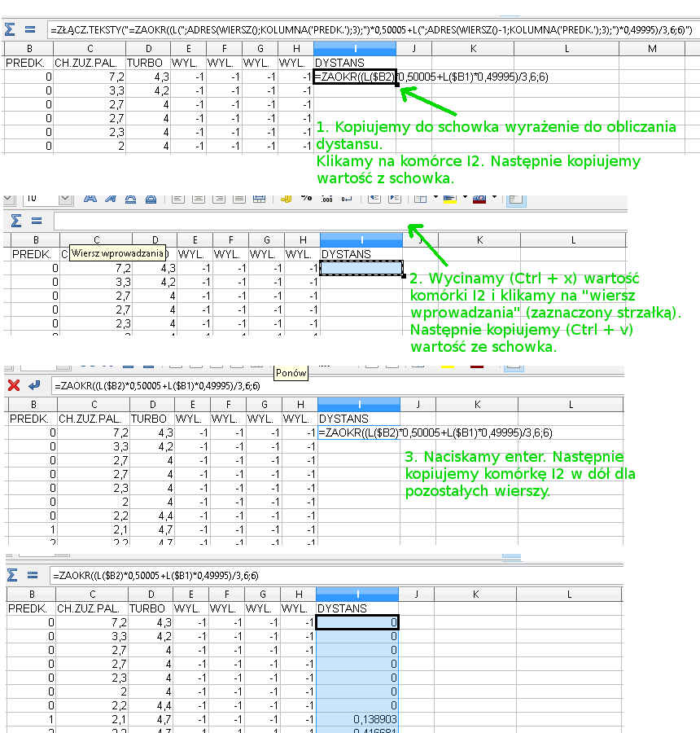Select column C header in the top screenshot

point(90,49)
